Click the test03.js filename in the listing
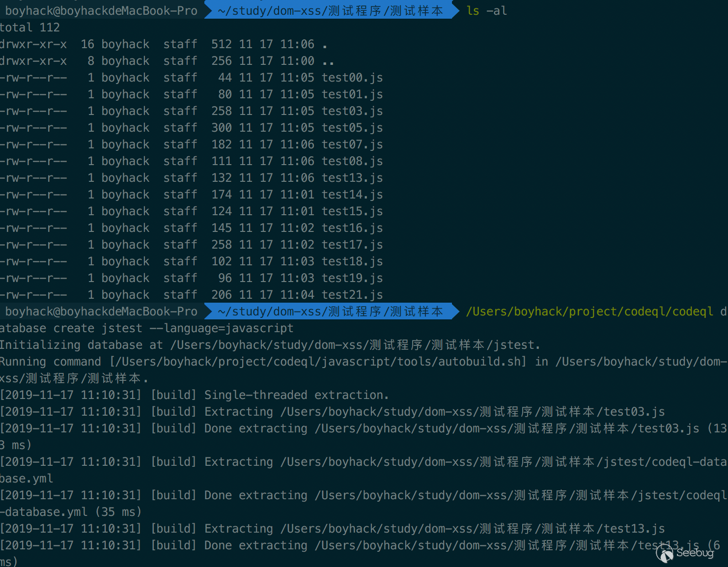This screenshot has width=728, height=567. pos(352,111)
